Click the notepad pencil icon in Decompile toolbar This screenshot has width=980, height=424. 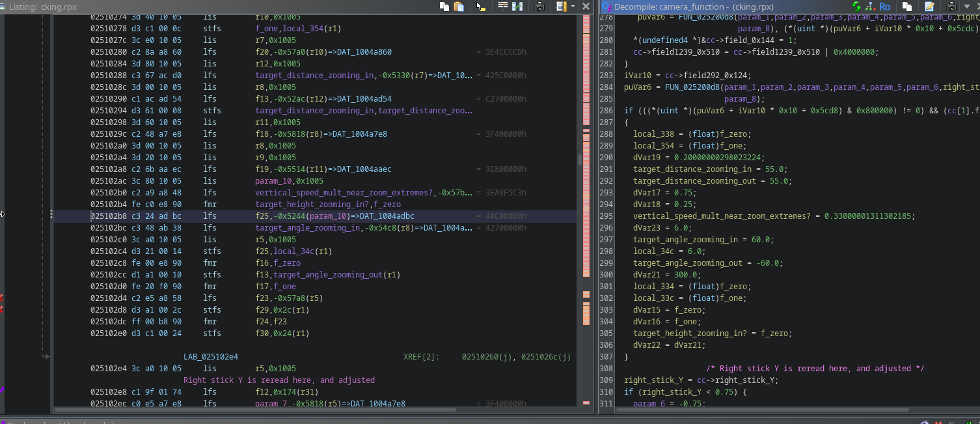point(929,7)
